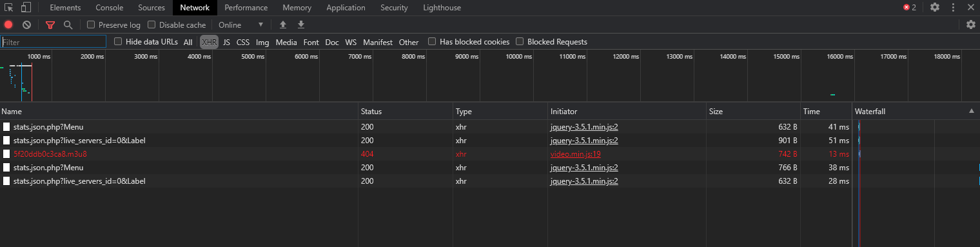Switch to the Console tab
This screenshot has height=247, width=980.
pos(110,8)
